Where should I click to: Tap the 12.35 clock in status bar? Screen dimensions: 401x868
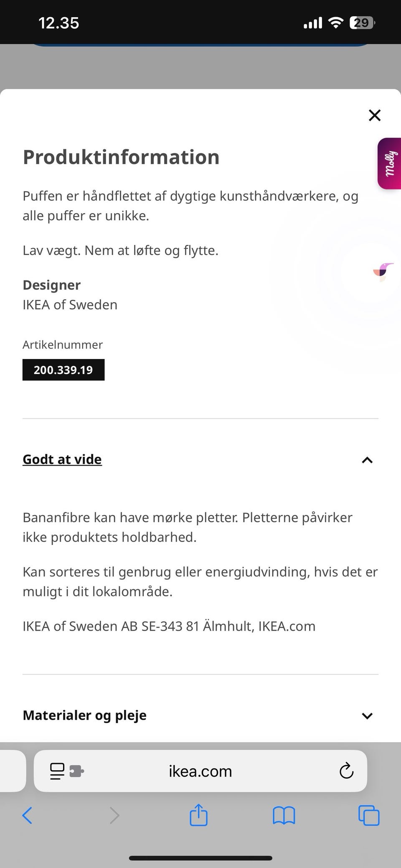coord(58,23)
